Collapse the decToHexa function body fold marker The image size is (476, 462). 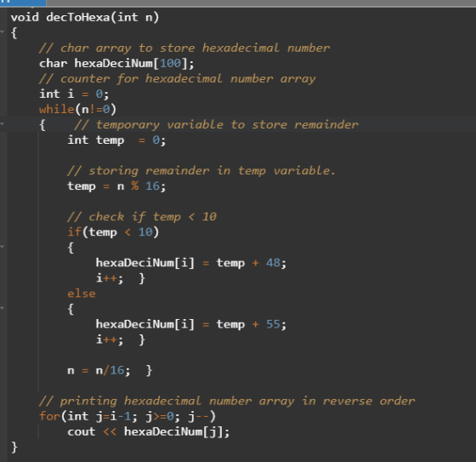pyautogui.click(x=2, y=31)
